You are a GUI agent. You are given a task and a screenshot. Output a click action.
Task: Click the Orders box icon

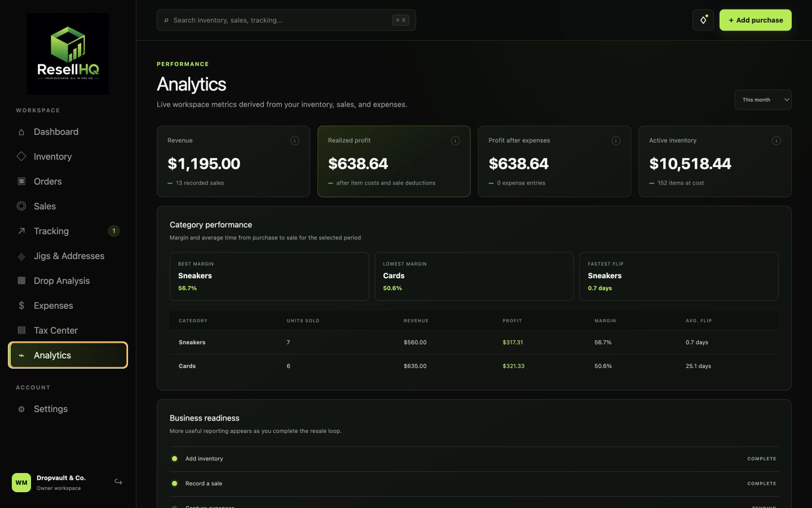coord(21,181)
